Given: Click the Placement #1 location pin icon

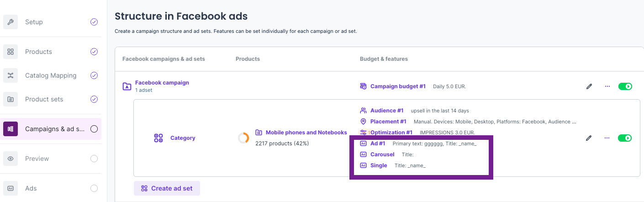Looking at the screenshot, I should coord(364,122).
